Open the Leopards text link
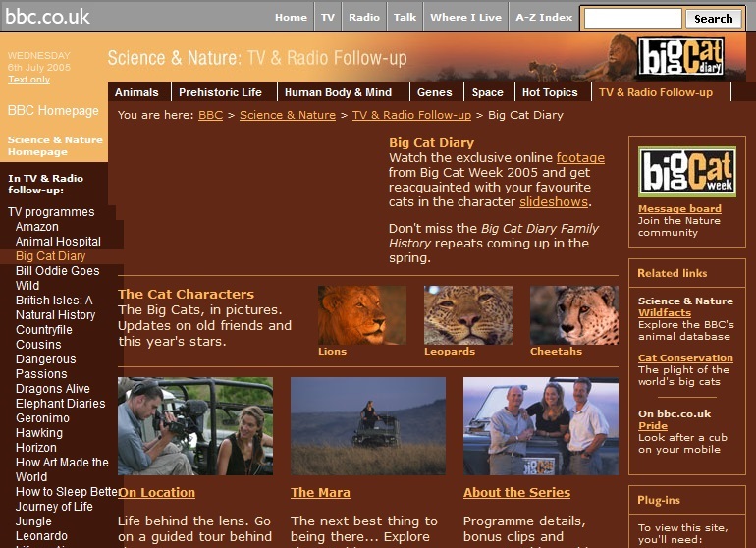Screen dimensions: 756x548 (450, 352)
